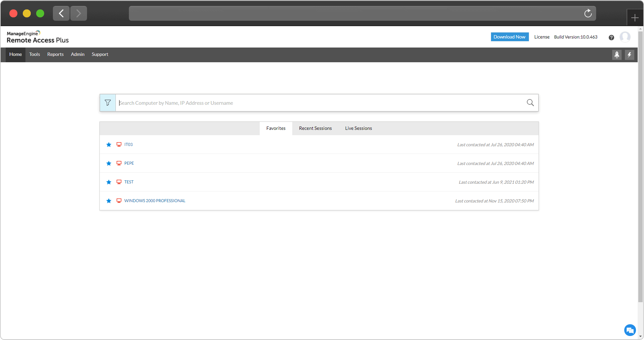Click the monitor icon next to PEPE
The image size is (644, 340).
coord(119,163)
